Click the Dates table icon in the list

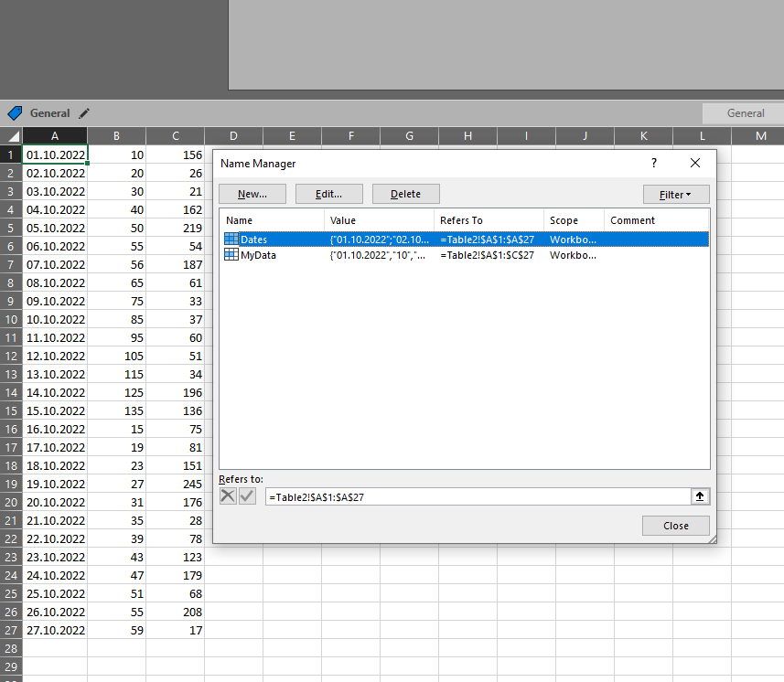tap(231, 239)
